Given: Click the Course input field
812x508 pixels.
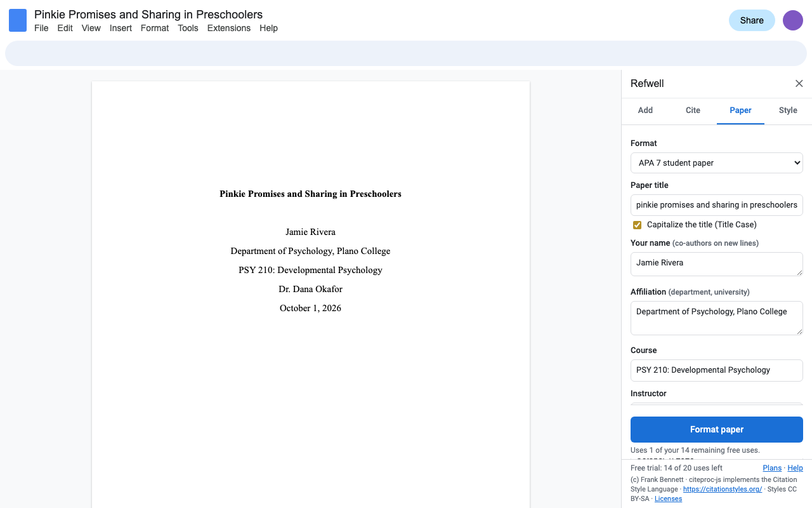Looking at the screenshot, I should pyautogui.click(x=717, y=370).
